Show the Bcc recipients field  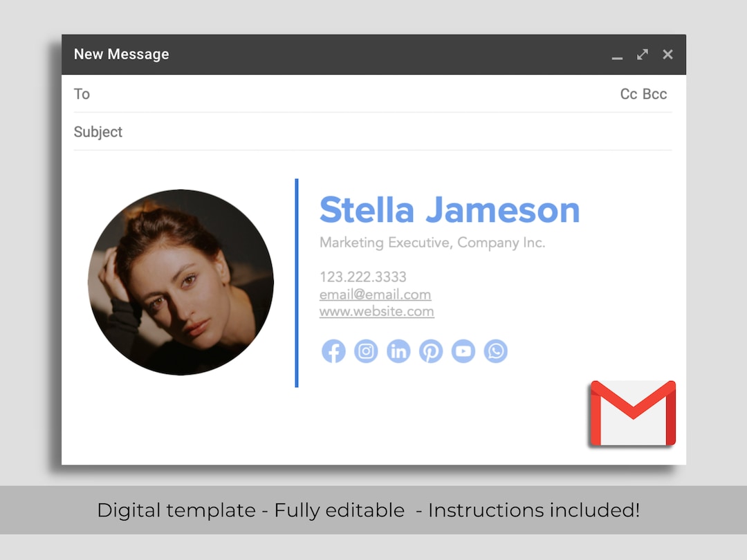[x=655, y=93]
